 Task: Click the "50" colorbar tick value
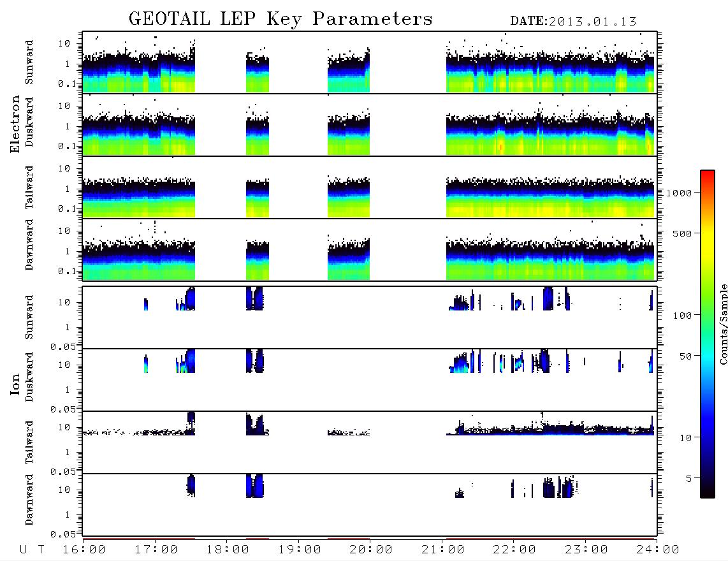[685, 356]
